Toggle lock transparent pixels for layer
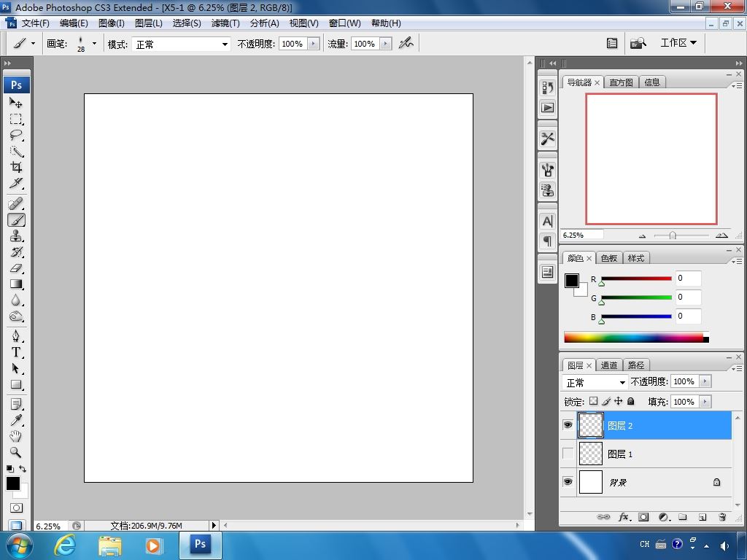This screenshot has width=747, height=560. [x=593, y=401]
